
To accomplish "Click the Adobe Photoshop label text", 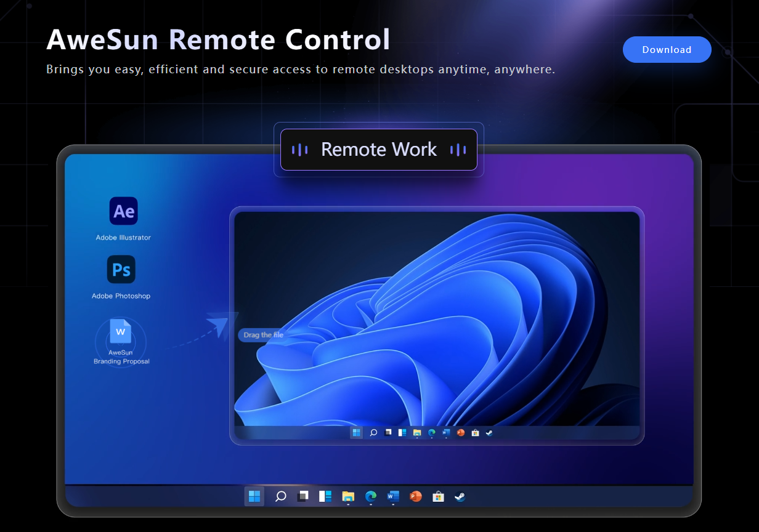I will pos(121,296).
